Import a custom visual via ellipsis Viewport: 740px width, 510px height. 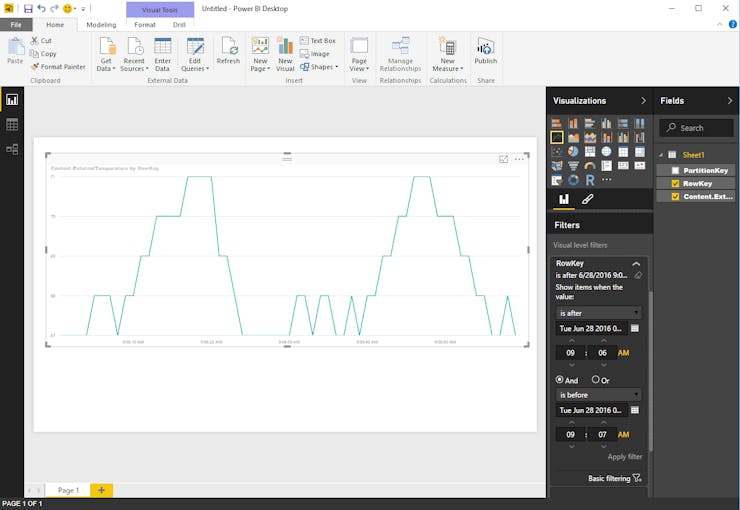(607, 179)
